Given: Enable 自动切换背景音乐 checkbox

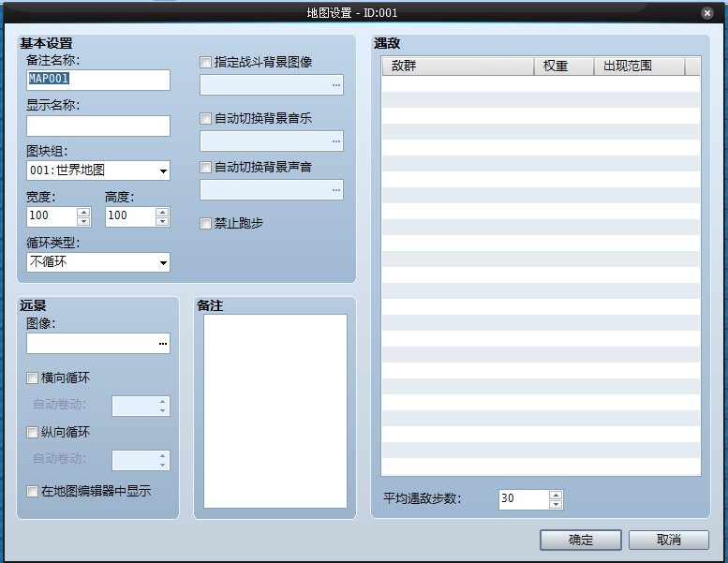Looking at the screenshot, I should 205,118.
